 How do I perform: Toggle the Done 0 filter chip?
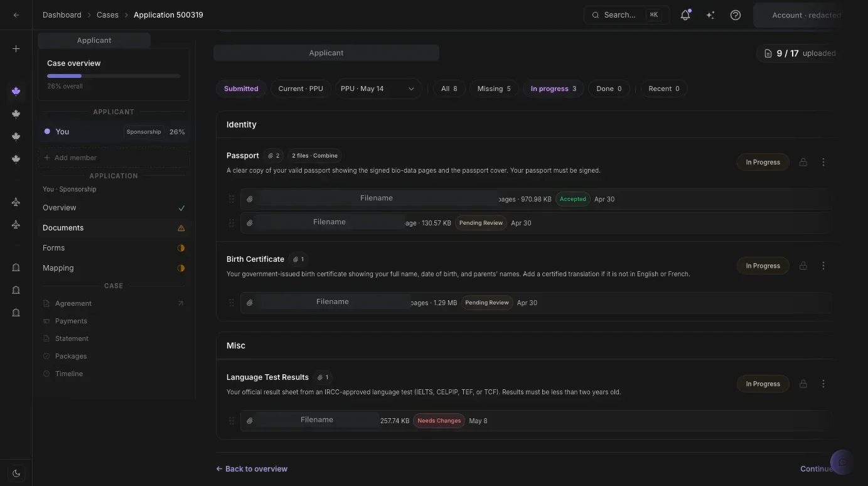point(609,89)
